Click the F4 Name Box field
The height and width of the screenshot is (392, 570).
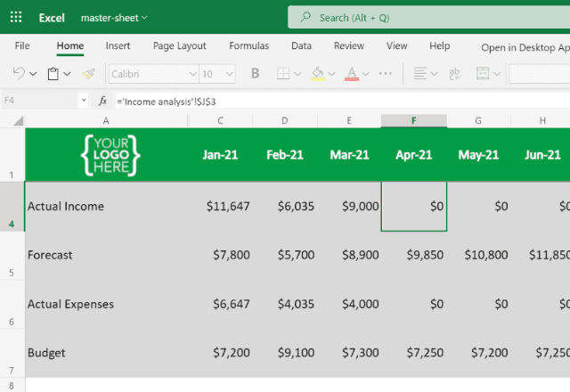pyautogui.click(x=39, y=100)
